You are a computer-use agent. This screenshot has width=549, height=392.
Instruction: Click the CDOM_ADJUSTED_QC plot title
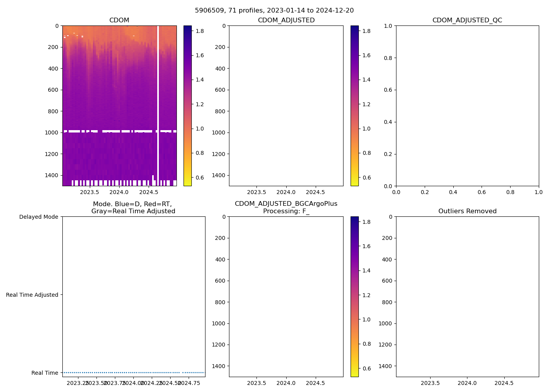(x=467, y=20)
